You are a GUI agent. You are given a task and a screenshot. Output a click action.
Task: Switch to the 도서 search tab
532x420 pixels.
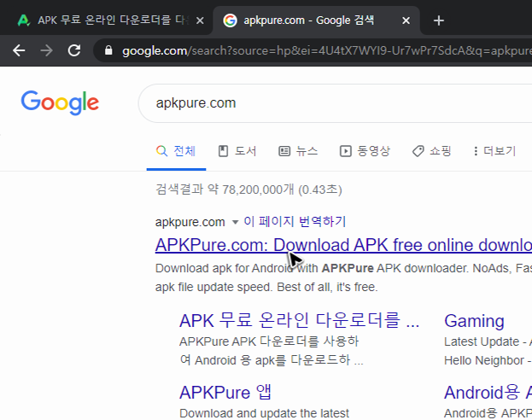(x=237, y=151)
